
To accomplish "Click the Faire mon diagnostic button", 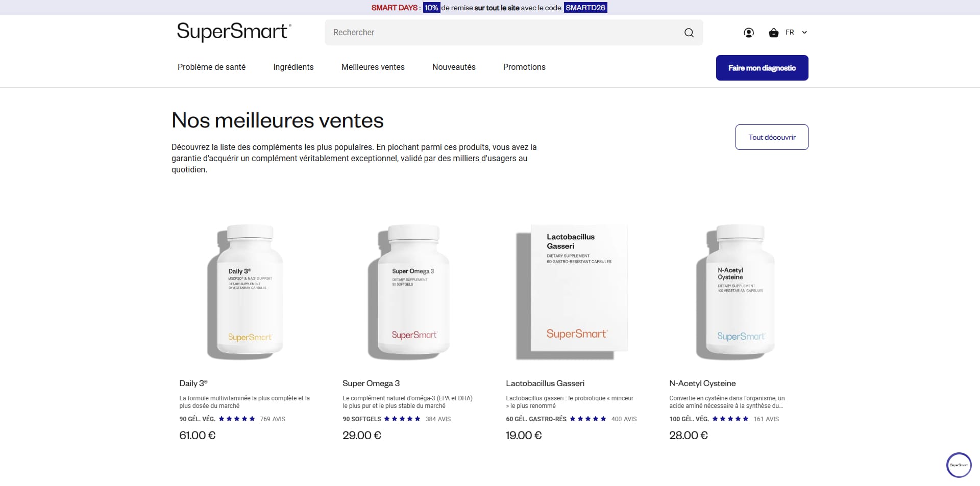I will click(762, 68).
